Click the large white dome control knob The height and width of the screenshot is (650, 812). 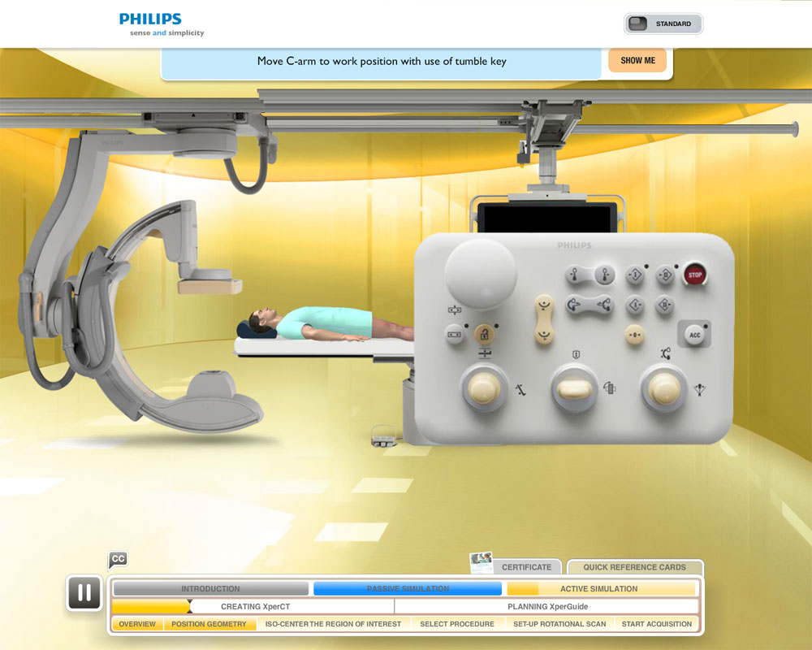coord(481,273)
